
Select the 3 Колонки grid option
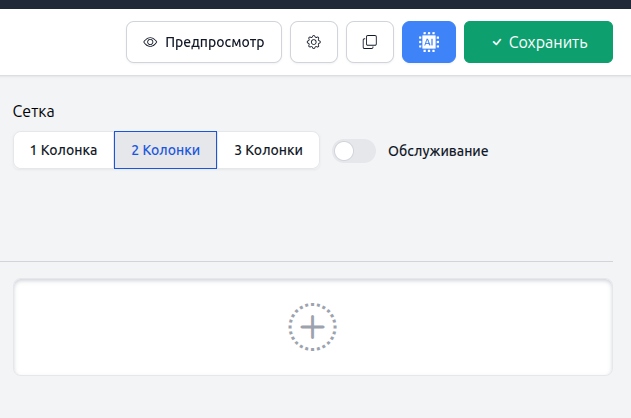[268, 150]
